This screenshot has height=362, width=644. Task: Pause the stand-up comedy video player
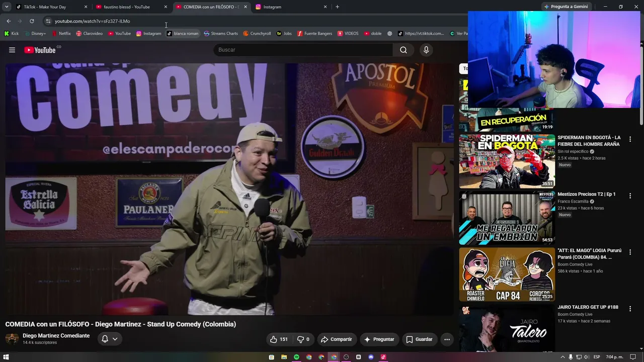click(229, 189)
